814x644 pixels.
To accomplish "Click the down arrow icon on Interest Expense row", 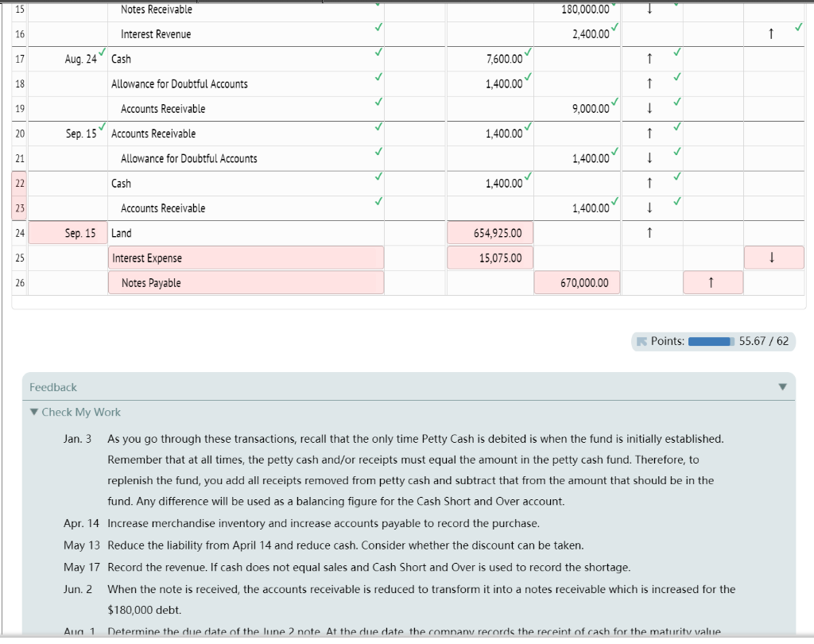I will (x=774, y=257).
